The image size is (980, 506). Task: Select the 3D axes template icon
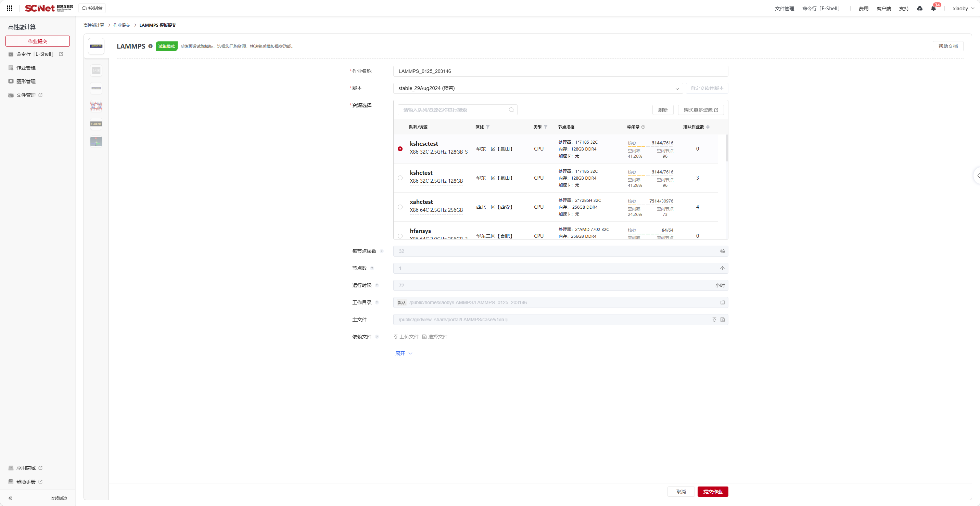[x=96, y=142]
